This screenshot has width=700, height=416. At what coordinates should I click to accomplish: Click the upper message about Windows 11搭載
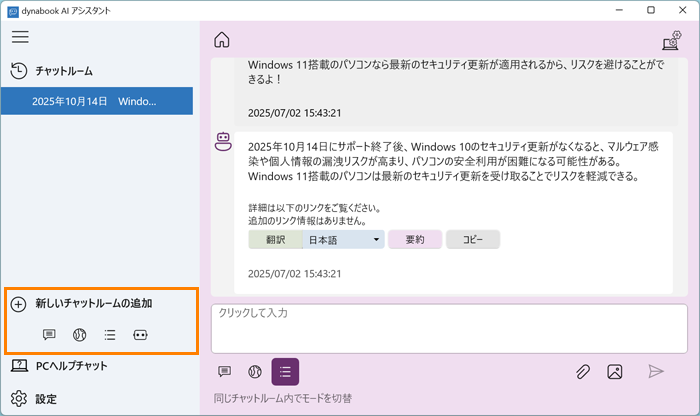[x=456, y=72]
